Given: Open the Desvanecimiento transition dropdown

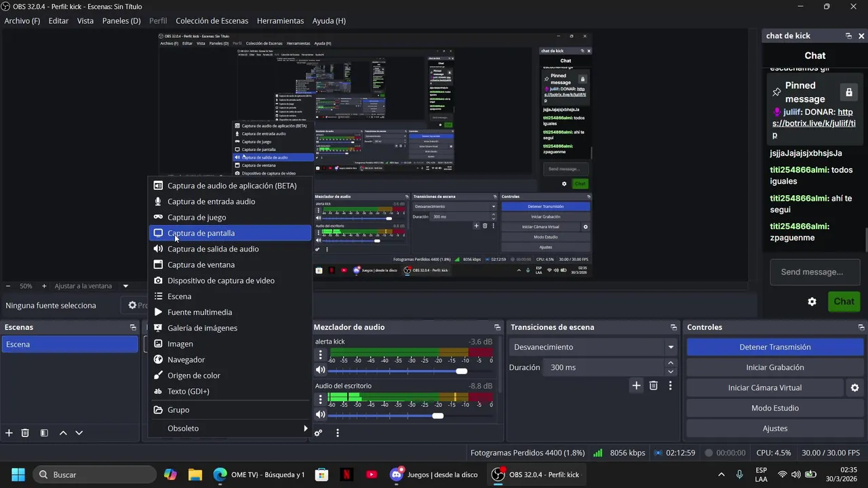Looking at the screenshot, I should (593, 347).
